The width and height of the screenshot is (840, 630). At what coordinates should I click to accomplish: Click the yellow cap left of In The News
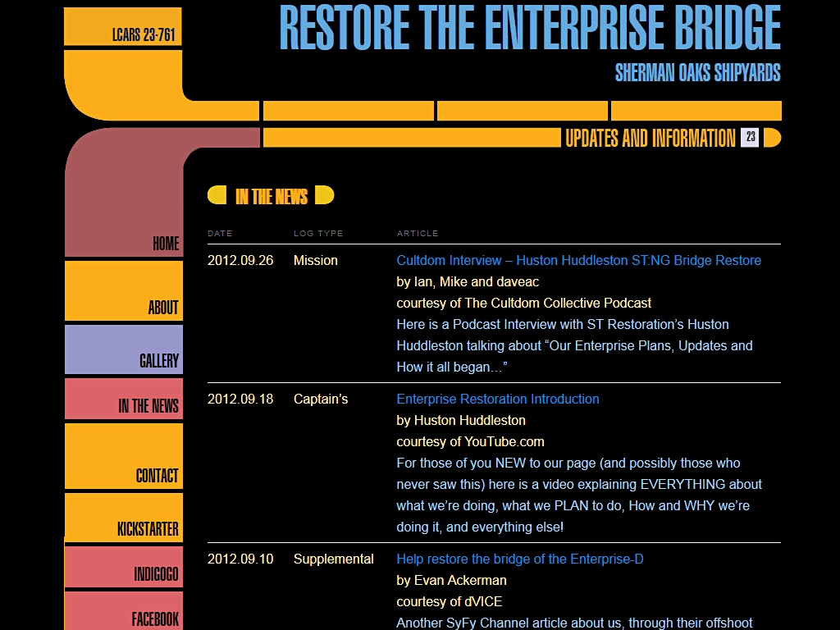pyautogui.click(x=217, y=195)
